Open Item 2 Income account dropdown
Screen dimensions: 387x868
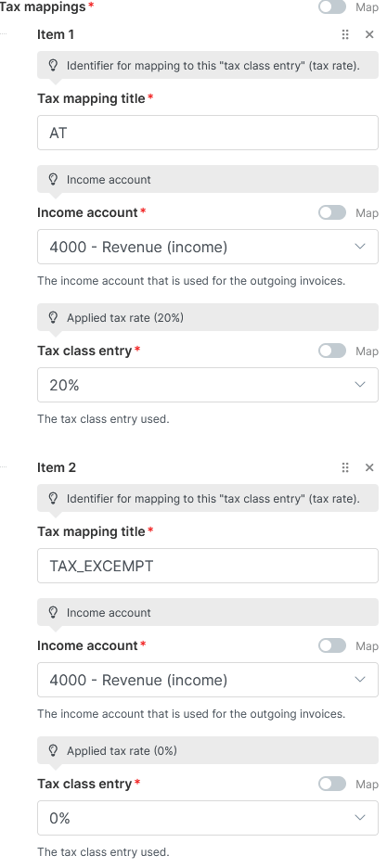click(208, 680)
